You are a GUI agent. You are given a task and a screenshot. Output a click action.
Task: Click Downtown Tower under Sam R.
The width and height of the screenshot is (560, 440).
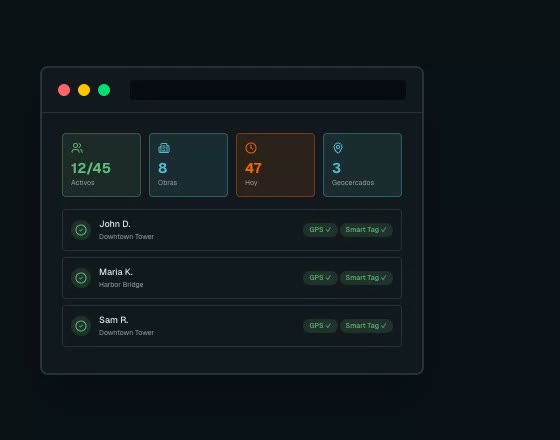[x=126, y=332]
